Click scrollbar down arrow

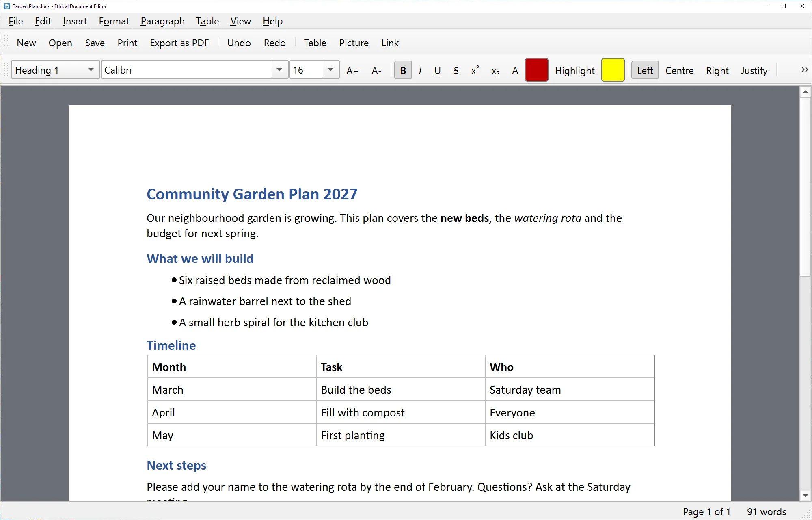pos(805,495)
